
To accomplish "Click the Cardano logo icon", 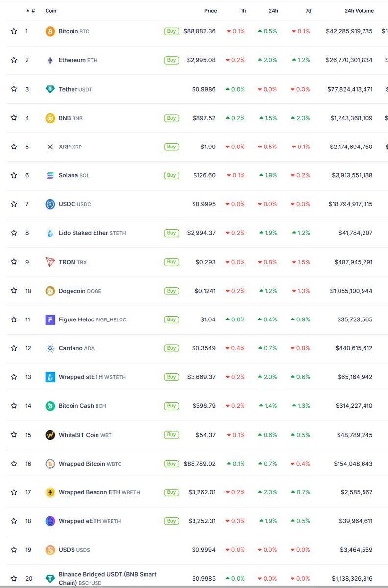I will coord(50,348).
